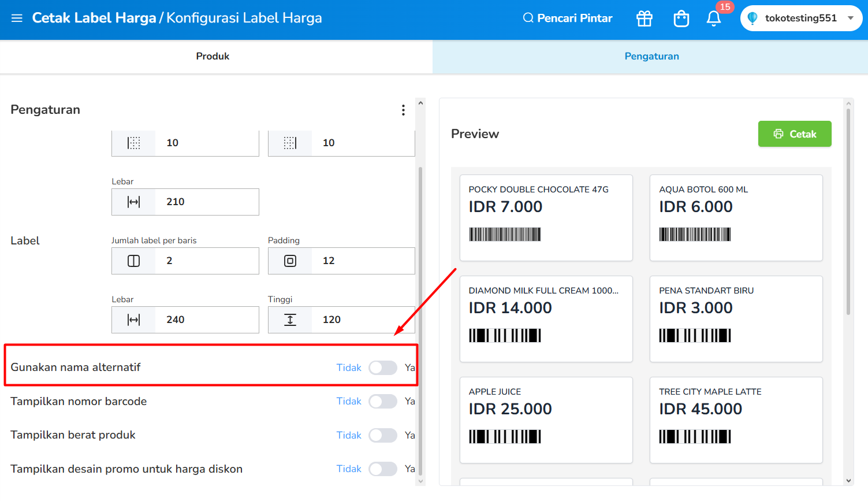Toggle Gunakan nama alternatif switch

click(383, 368)
